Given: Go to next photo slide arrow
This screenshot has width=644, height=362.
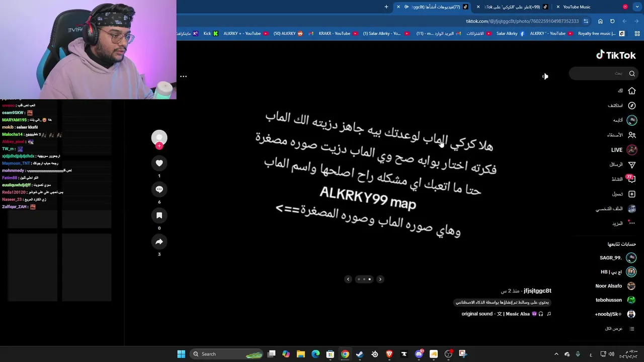Looking at the screenshot, I should click(x=380, y=279).
